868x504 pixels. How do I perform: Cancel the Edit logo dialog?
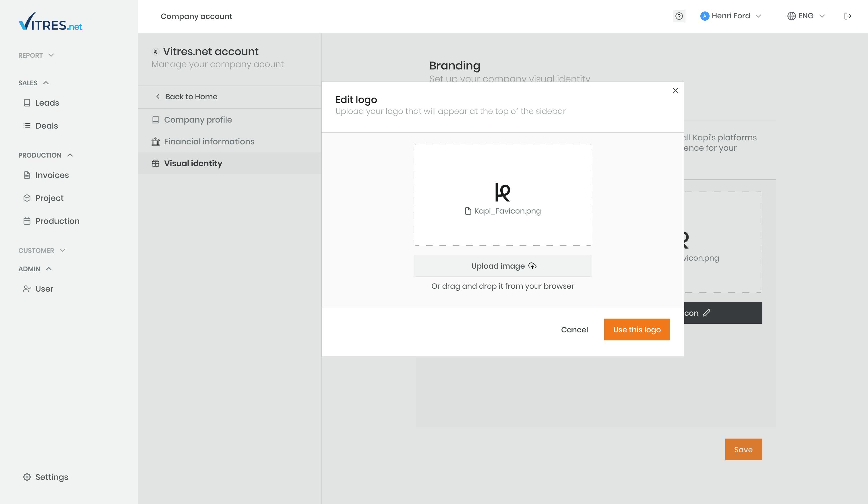point(574,330)
